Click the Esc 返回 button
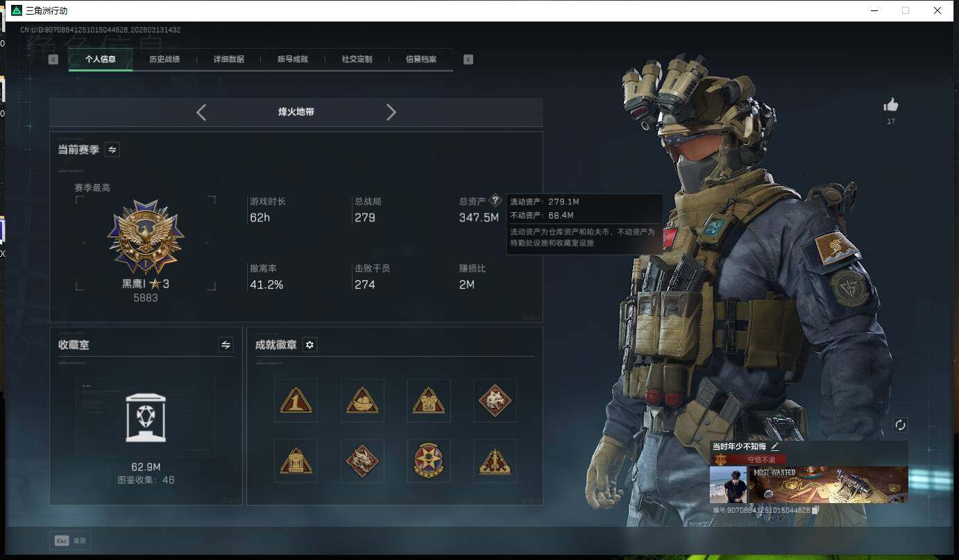The width and height of the screenshot is (959, 560). click(x=70, y=541)
